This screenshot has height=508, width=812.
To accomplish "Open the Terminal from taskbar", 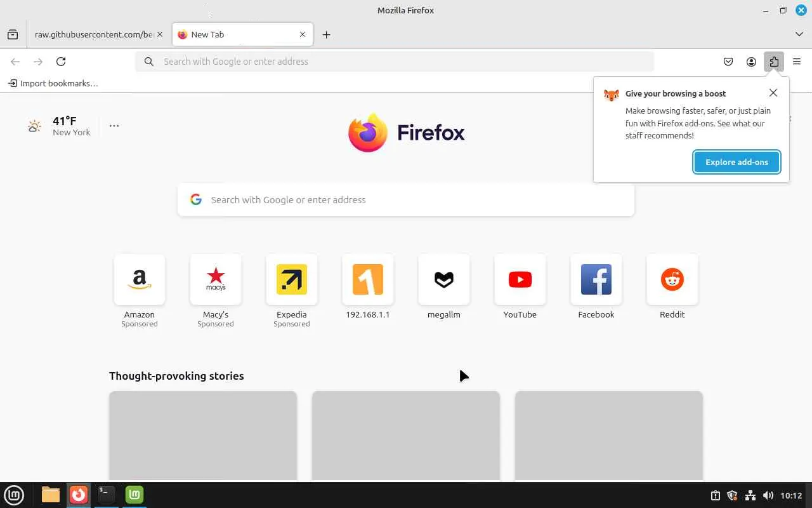I will 107,495.
